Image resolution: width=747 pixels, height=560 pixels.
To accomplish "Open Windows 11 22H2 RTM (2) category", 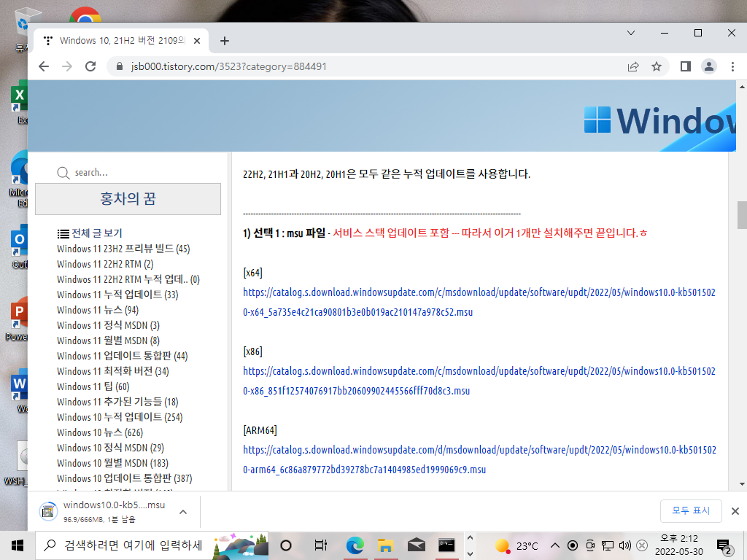I will click(105, 264).
